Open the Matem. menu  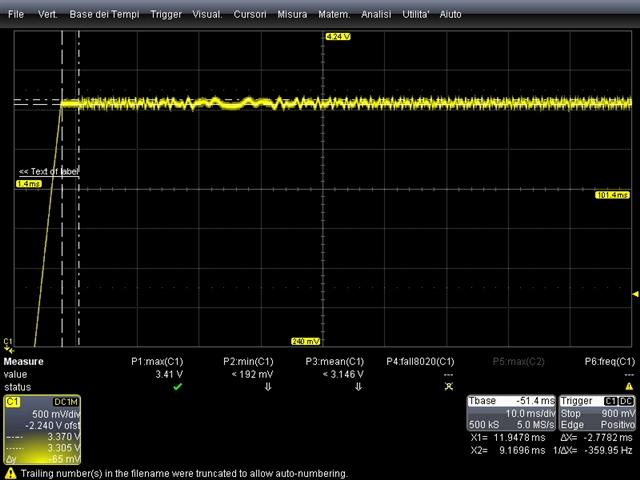tap(334, 14)
